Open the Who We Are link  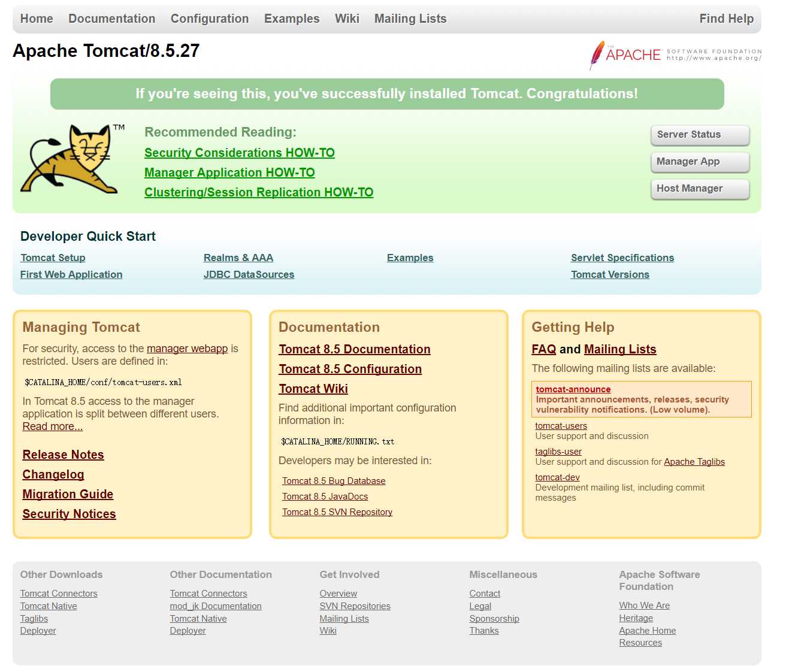(x=645, y=606)
